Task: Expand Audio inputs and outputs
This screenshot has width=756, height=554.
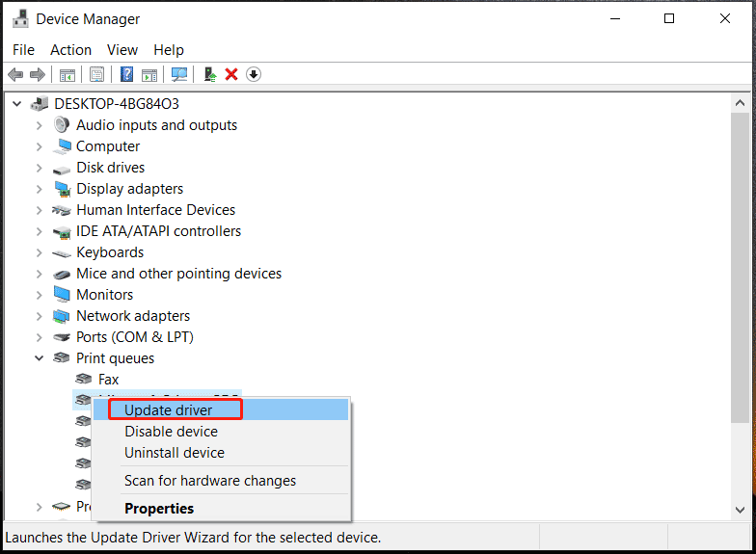Action: point(39,125)
